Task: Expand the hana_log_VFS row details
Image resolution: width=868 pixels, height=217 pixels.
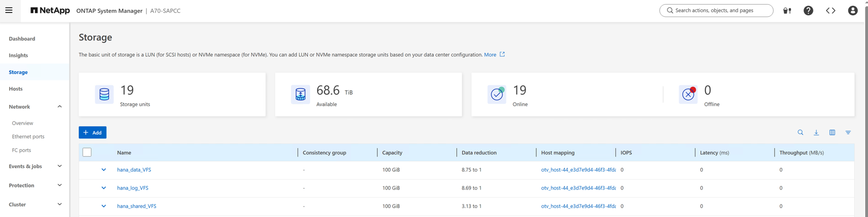Action: 103,188
